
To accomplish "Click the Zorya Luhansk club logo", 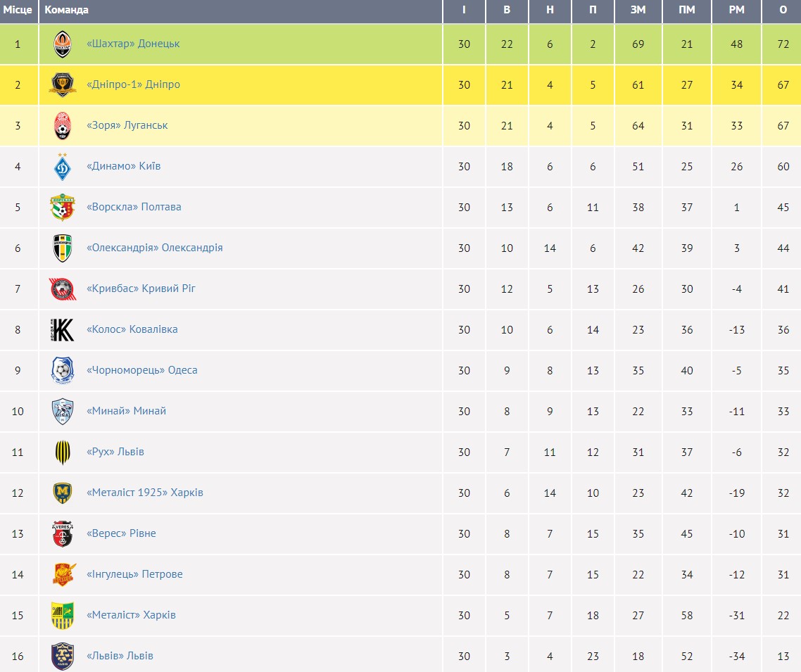I will coord(63,126).
